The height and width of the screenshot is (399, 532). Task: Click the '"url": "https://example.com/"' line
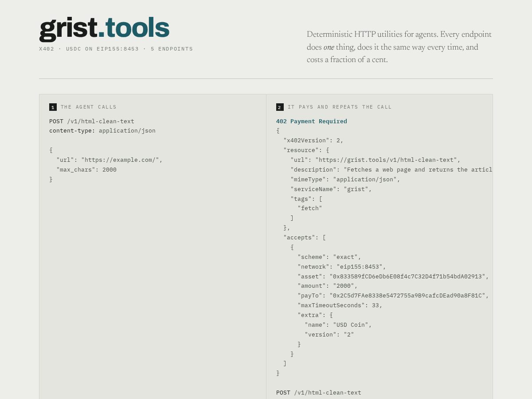(x=110, y=160)
